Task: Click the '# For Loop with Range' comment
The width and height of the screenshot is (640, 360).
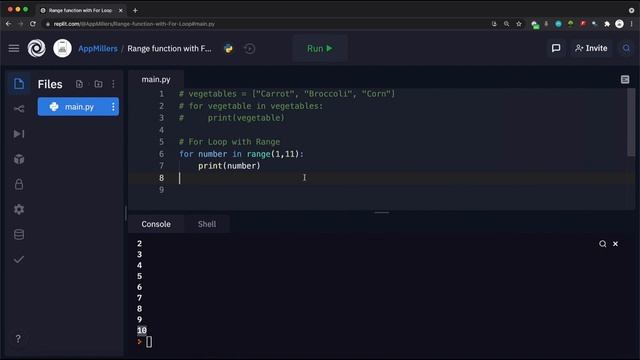Action: pos(229,142)
